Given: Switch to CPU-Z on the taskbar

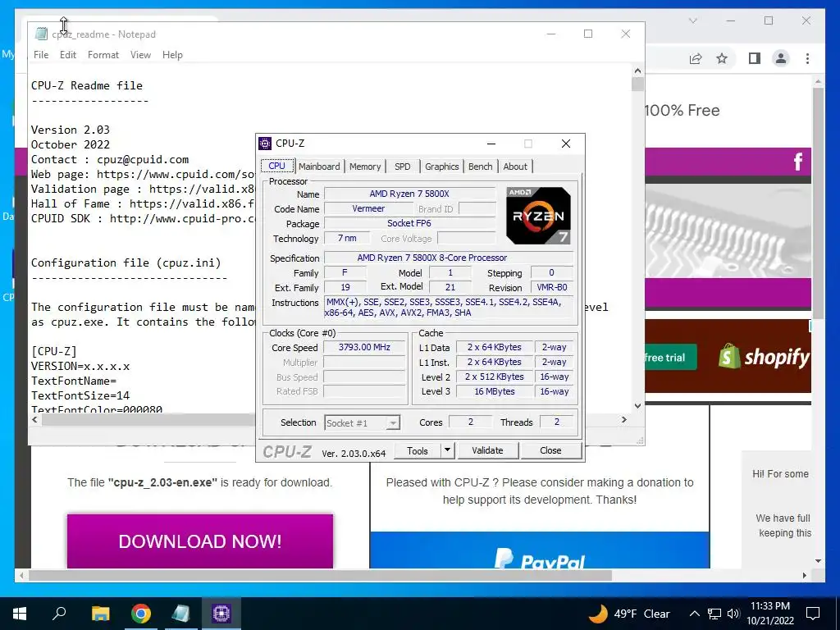Looking at the screenshot, I should [x=221, y=614].
